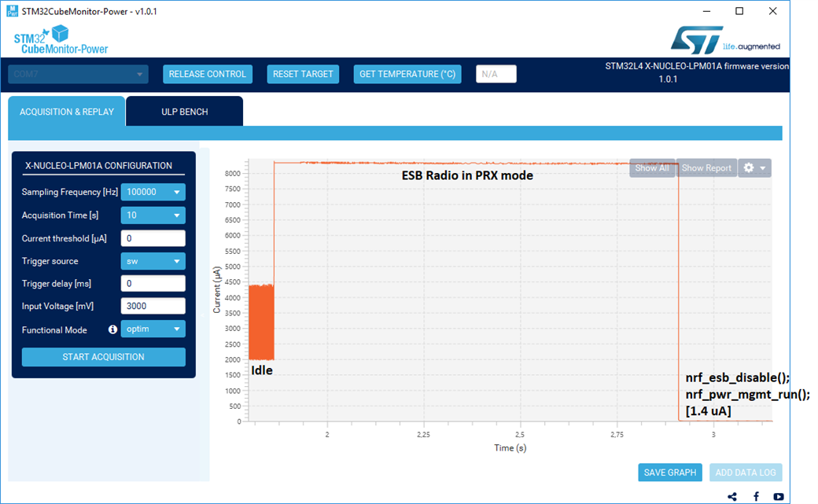
Task: Open the YouTube icon link
Action: pyautogui.click(x=779, y=496)
